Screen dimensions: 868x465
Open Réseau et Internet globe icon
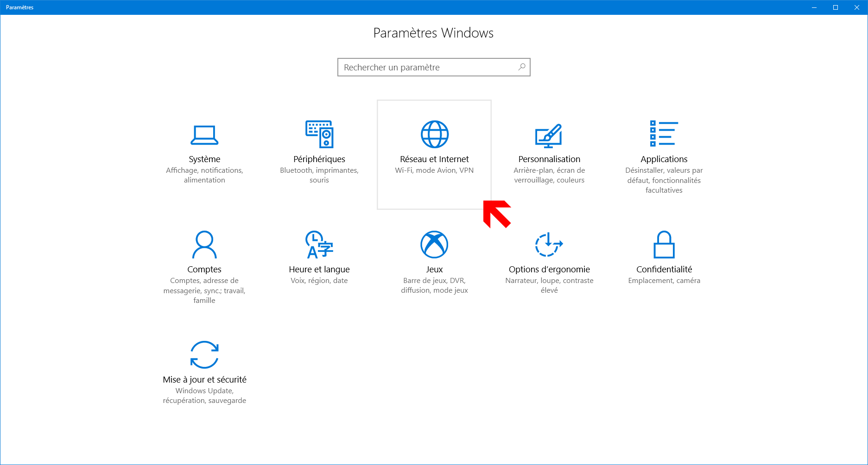[434, 134]
